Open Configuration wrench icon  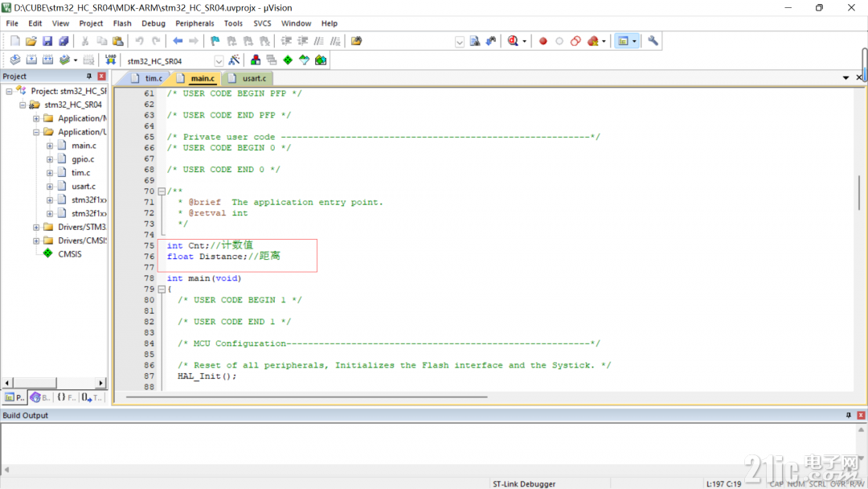click(653, 41)
